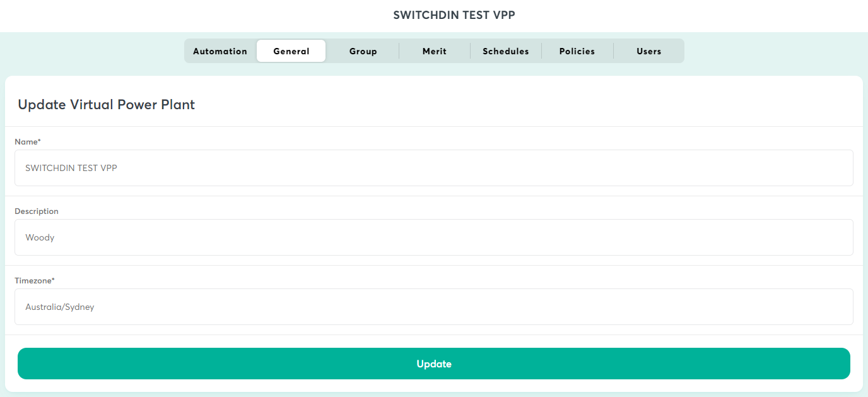Click the Name input field

pos(434,168)
